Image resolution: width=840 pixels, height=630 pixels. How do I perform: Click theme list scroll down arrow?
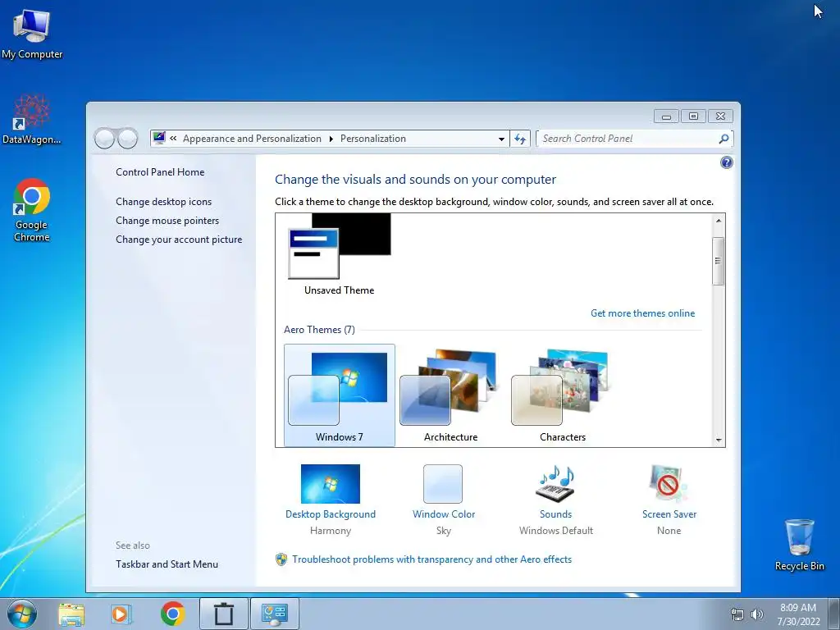(x=719, y=440)
